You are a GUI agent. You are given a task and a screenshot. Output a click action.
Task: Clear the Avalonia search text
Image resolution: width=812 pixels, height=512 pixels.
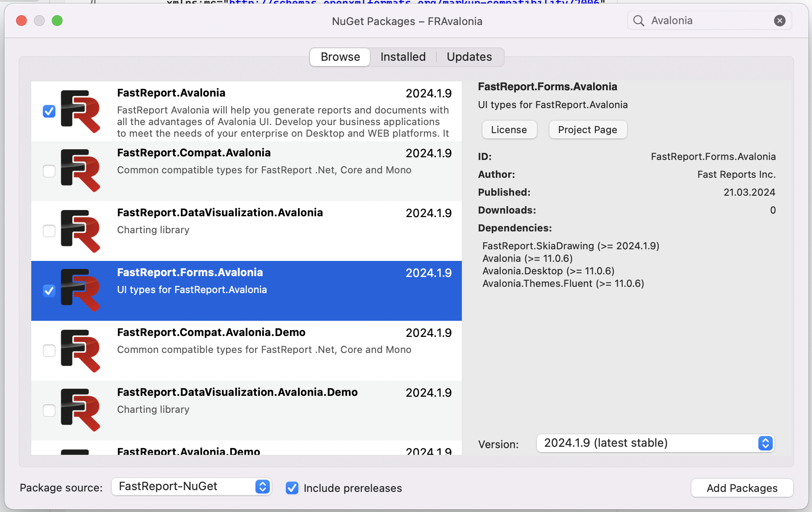tap(780, 21)
